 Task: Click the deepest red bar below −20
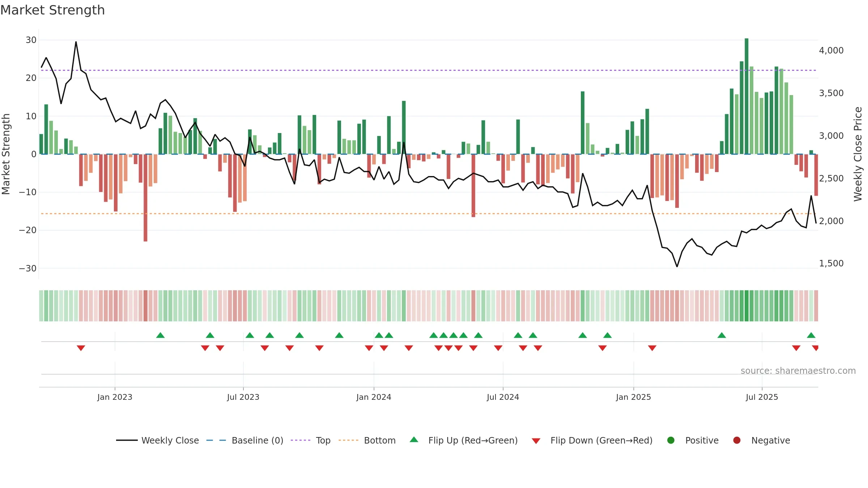[145, 198]
